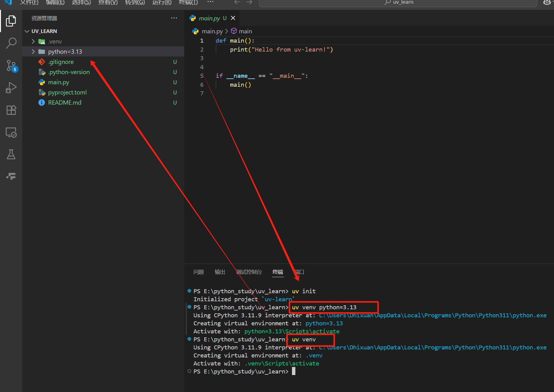
Task: Expand the .venv folder chevron
Action: 33,41
